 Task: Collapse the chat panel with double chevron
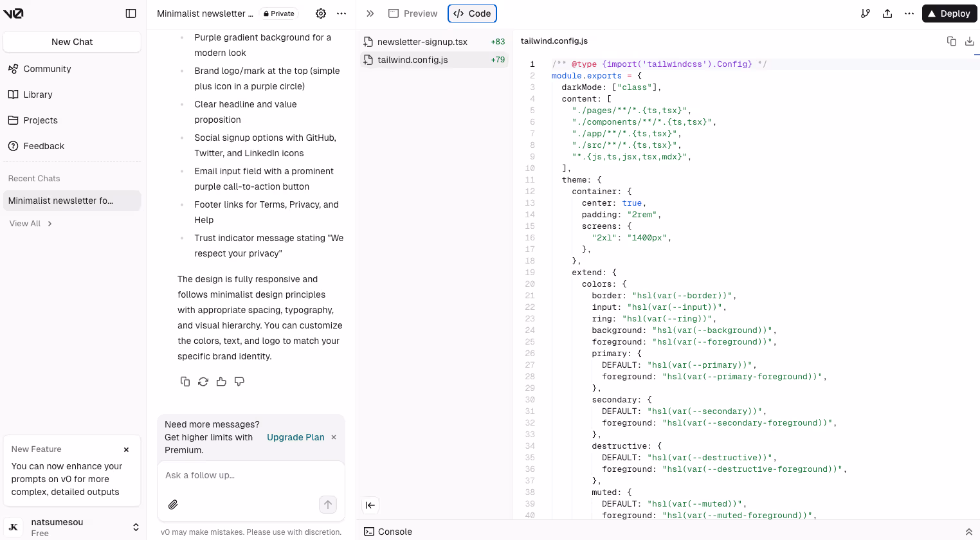point(370,14)
